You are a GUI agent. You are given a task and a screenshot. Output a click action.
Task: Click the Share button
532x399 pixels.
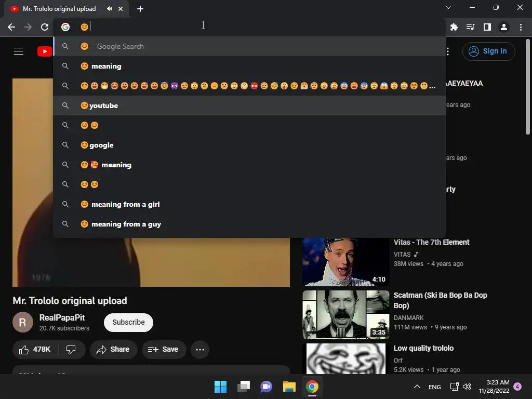(113, 350)
